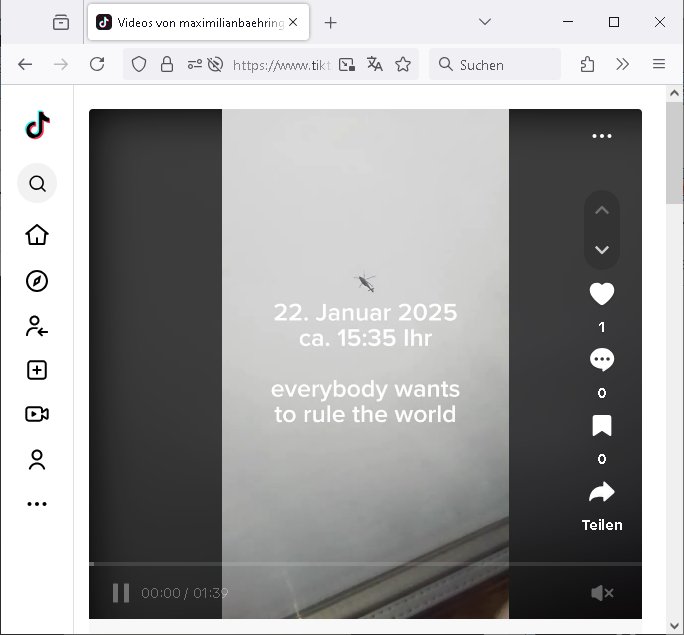Open site permissions icon in address bar

(x=195, y=65)
